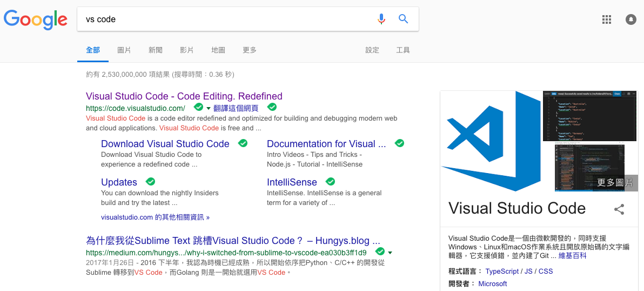
Task: Click the 約有 2,530,000,000 項結果 stats text
Action: pyautogui.click(x=160, y=75)
